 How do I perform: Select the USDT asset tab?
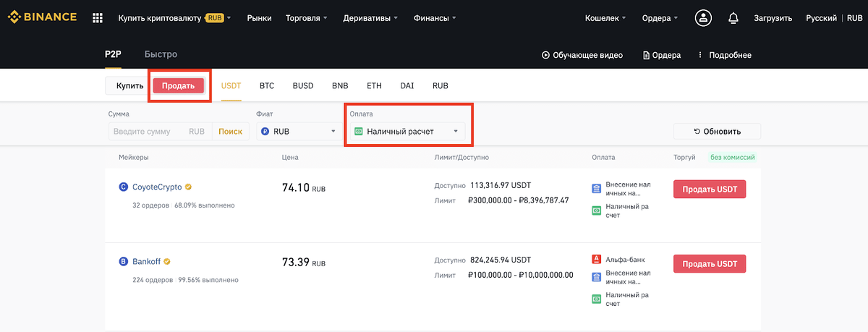click(x=231, y=85)
